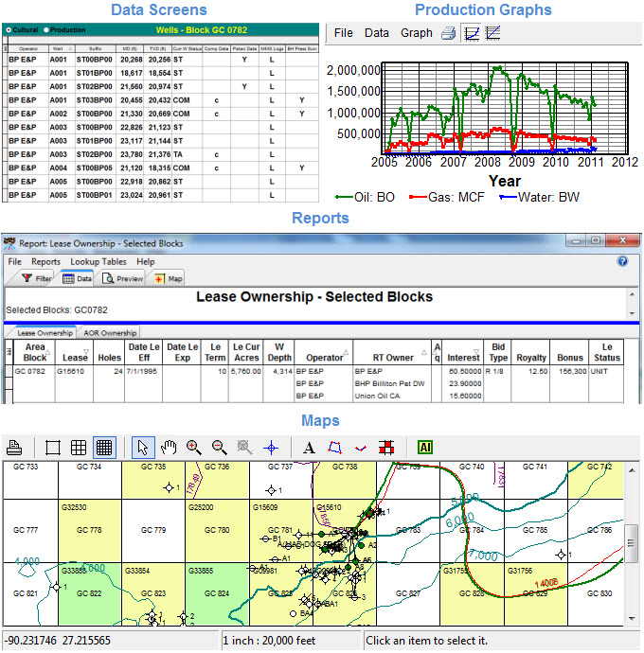Activate the zoom in magnifier tool
This screenshot has height=653, width=644.
tap(194, 447)
